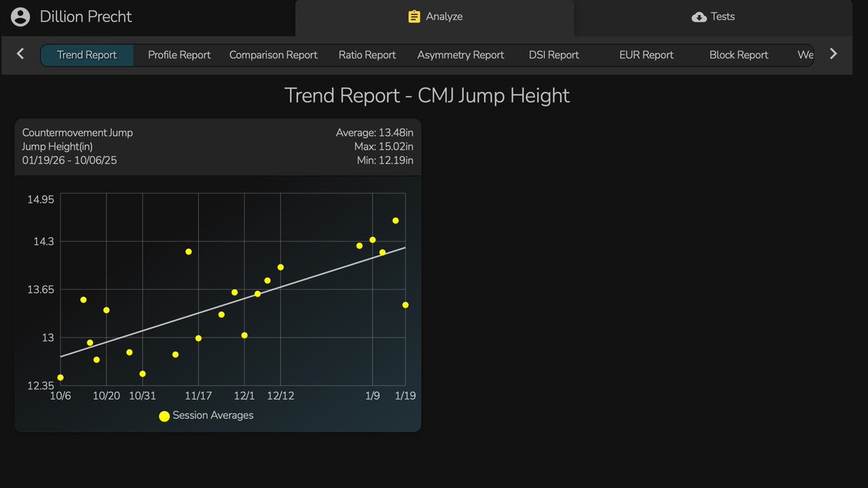
Task: Open the Comparison Report tab
Action: (x=273, y=55)
